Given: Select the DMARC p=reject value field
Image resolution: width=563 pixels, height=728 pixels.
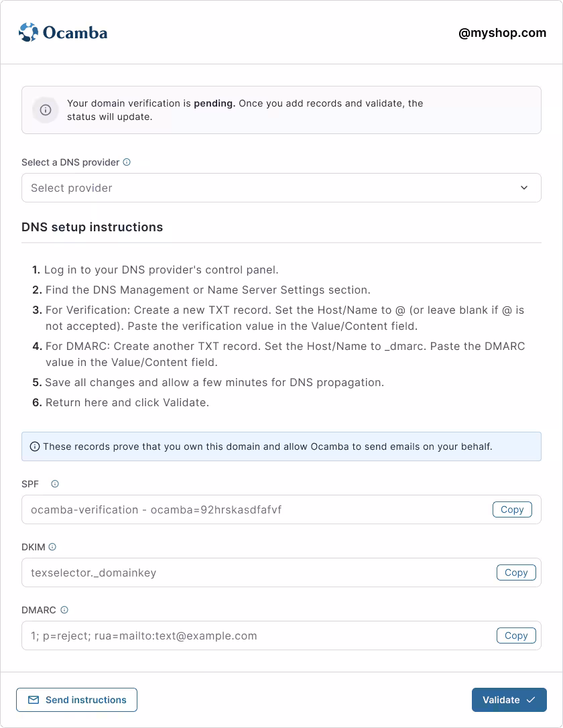Looking at the screenshot, I should 235,635.
